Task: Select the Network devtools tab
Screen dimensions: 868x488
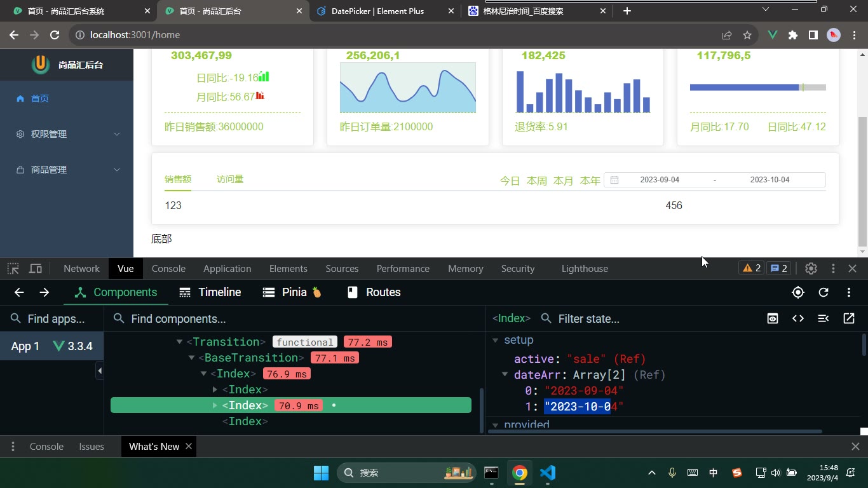Action: (x=81, y=269)
